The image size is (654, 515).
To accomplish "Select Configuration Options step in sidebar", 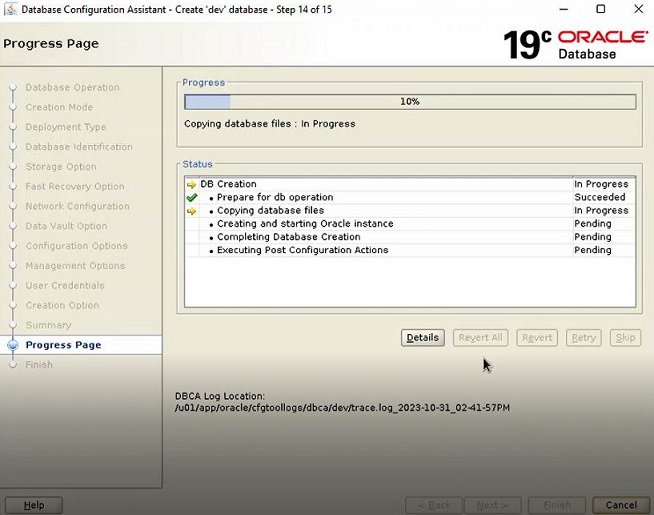I will click(x=77, y=246).
